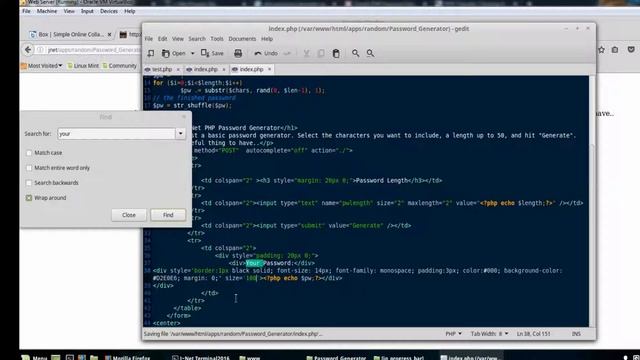Print the document using the printer icon
Image resolution: width=640 pixels, height=360 pixels.
238,53
